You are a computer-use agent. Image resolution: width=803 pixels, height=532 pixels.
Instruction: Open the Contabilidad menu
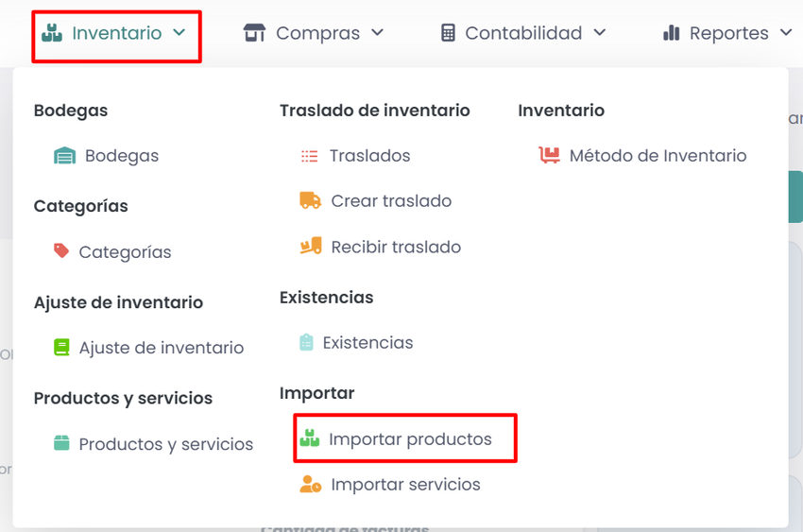coord(523,33)
